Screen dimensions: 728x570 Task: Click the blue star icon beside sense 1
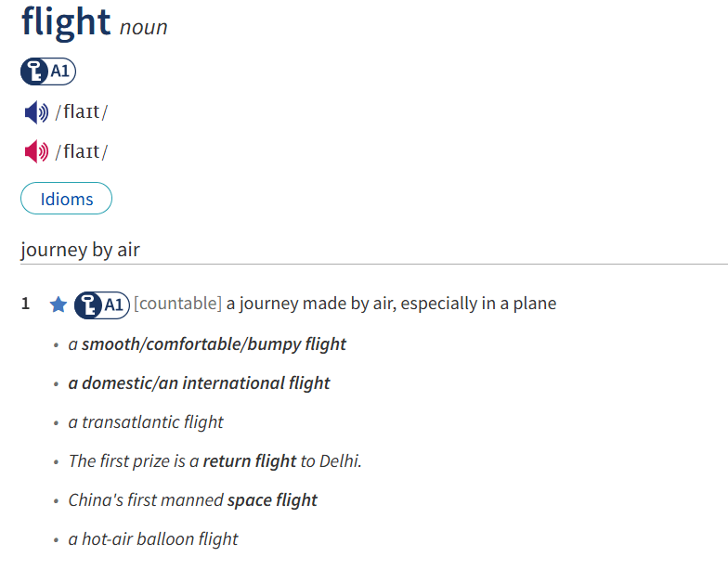(x=58, y=304)
